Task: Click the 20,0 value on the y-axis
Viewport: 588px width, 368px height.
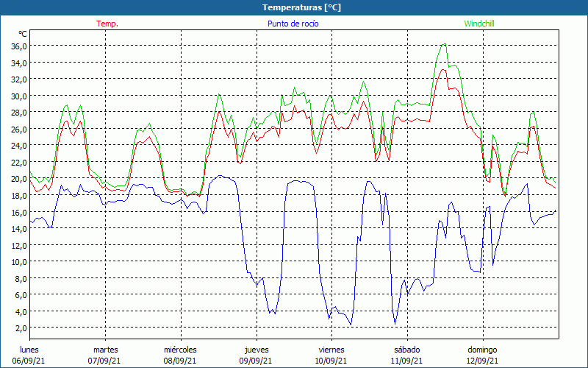Action: click(x=19, y=178)
